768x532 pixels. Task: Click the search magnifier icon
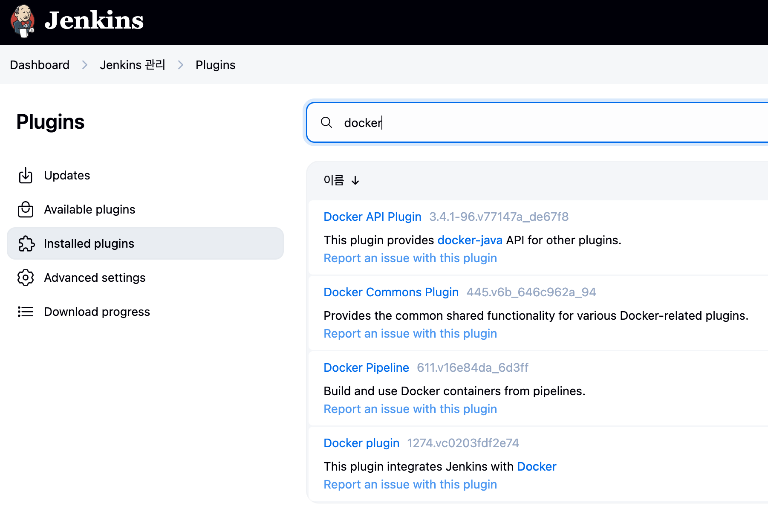(x=326, y=122)
